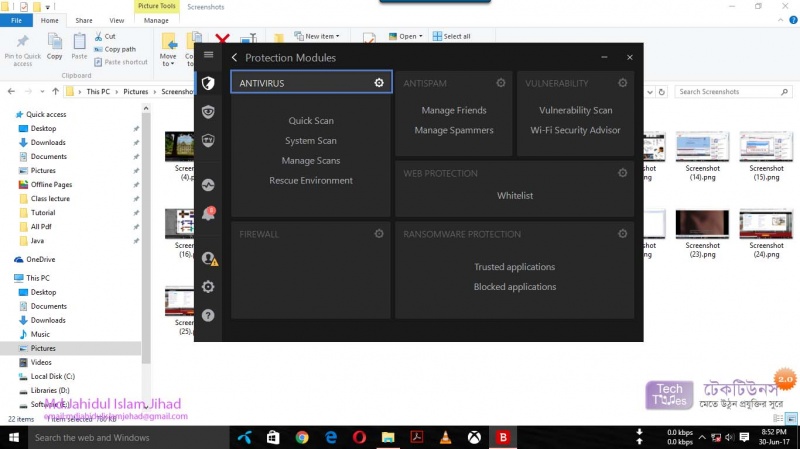
Task: Switch to the Share ribbon tab
Action: (84, 20)
